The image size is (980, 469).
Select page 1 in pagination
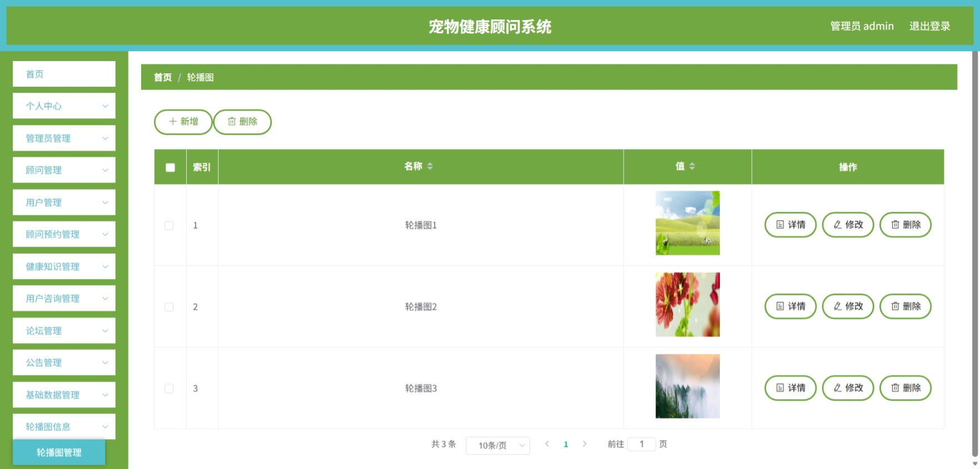tap(566, 444)
